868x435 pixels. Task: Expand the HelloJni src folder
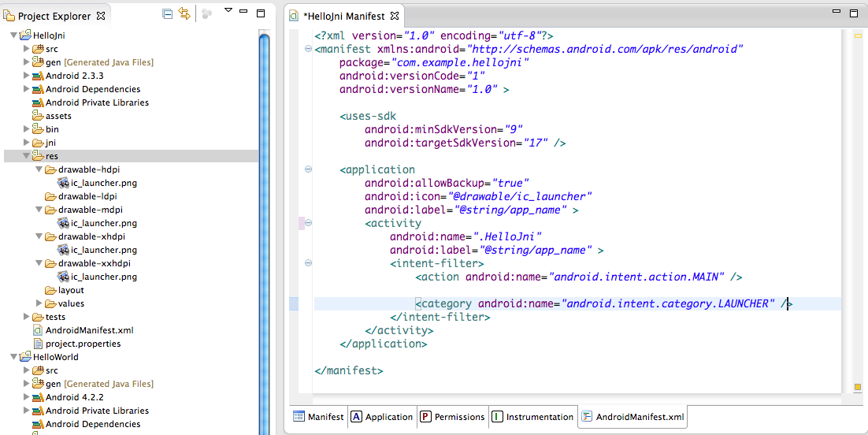click(x=26, y=49)
